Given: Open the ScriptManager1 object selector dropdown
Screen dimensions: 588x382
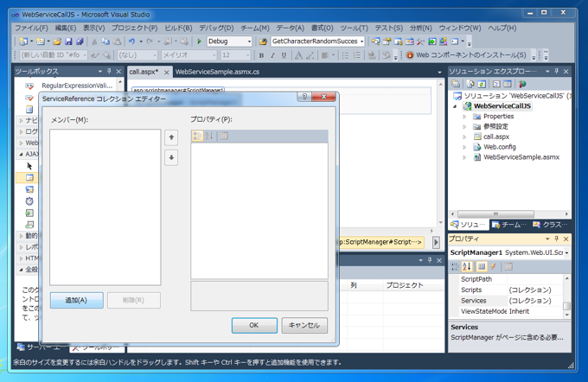Looking at the screenshot, I should point(566,252).
